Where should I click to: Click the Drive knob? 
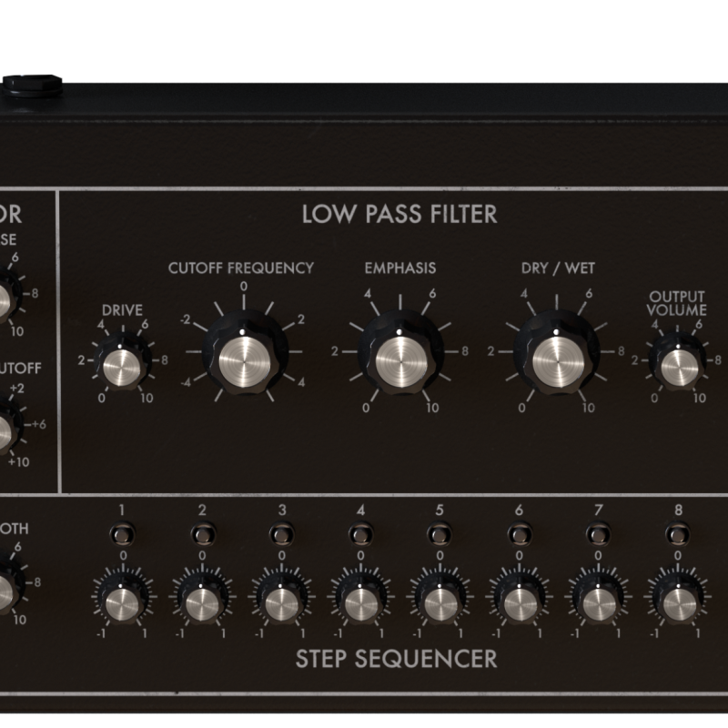(122, 365)
